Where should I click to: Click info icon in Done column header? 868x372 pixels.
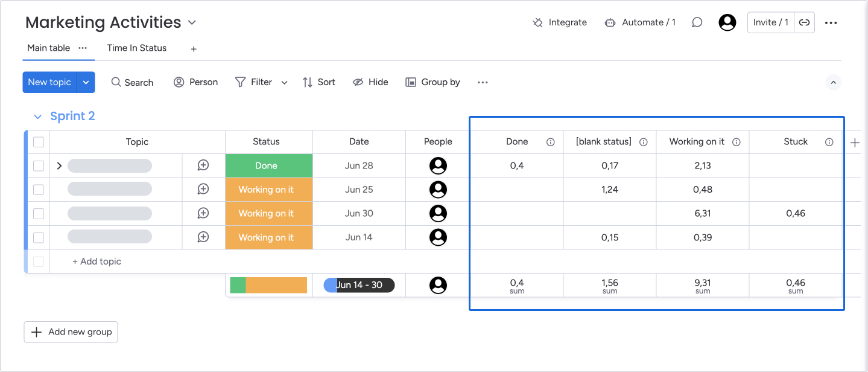pos(550,142)
